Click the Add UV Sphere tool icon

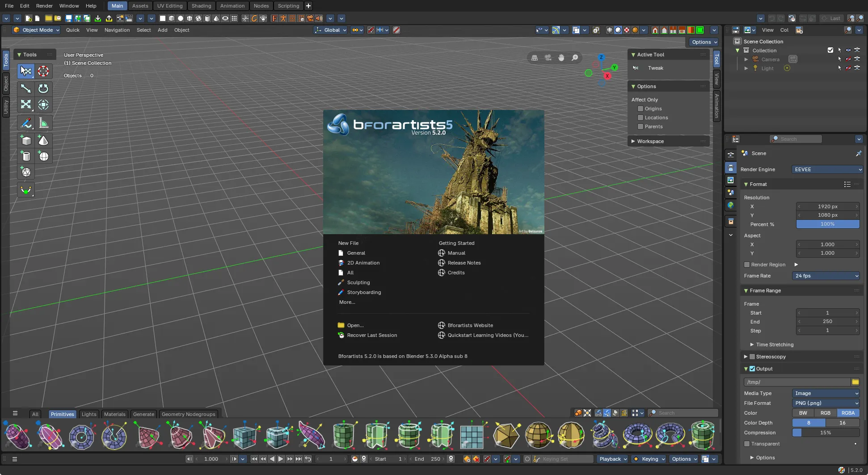pos(43,156)
